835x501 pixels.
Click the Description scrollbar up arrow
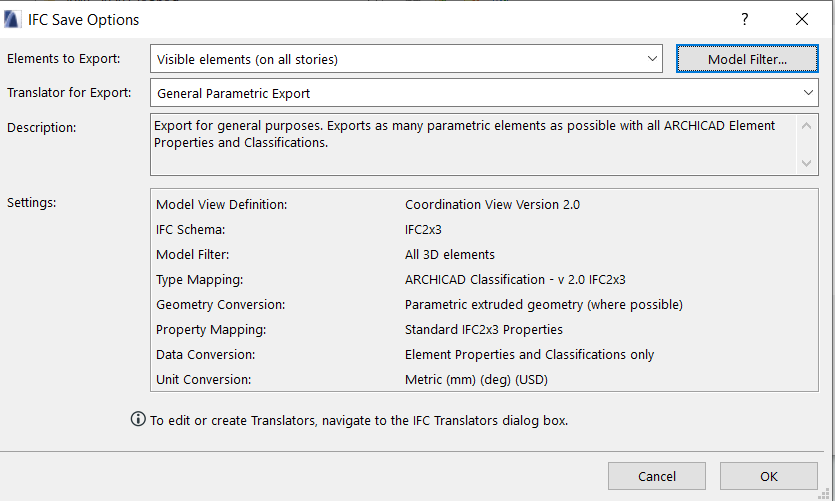(806, 126)
